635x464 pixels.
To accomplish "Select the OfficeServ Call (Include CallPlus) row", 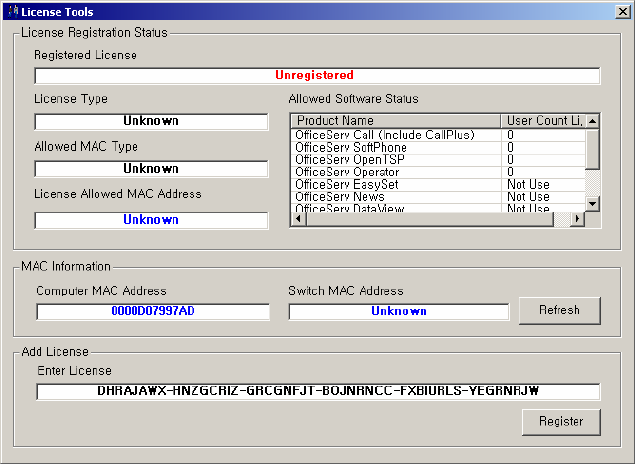I will click(x=385, y=135).
